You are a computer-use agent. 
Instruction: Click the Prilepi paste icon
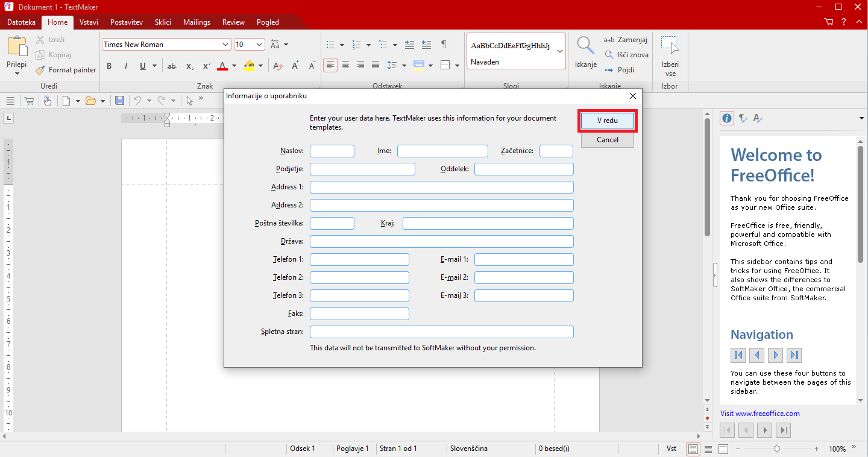tap(17, 47)
